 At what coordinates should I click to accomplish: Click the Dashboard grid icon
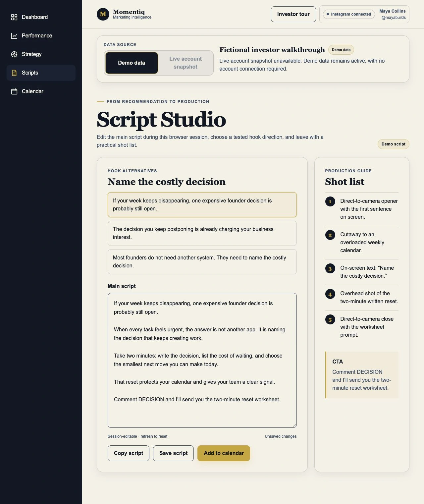pyautogui.click(x=14, y=17)
